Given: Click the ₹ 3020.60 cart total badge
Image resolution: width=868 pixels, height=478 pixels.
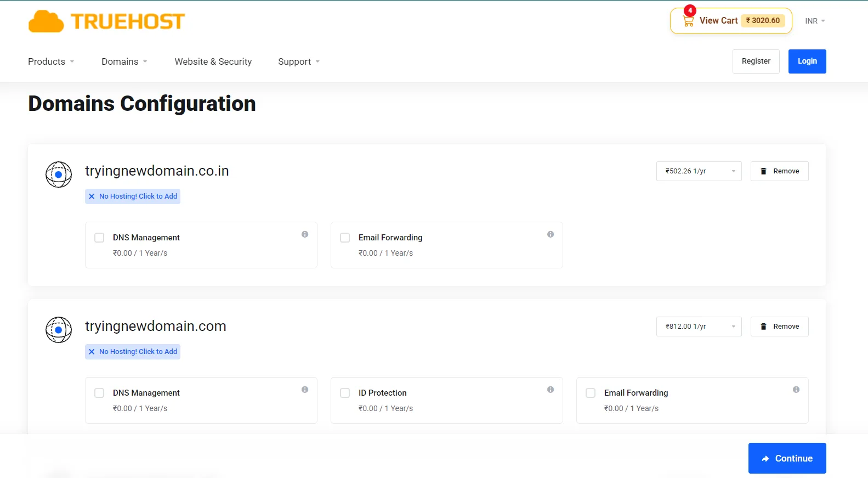Looking at the screenshot, I should coord(763,20).
